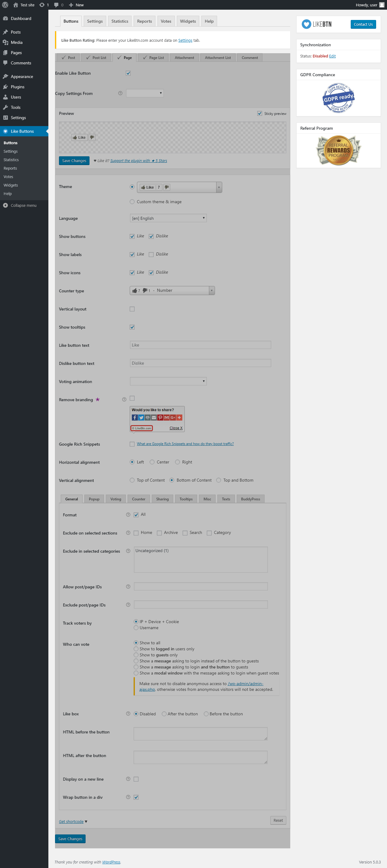Screen dimensions: 387x868
Task: Expand the Counter type dropdown
Action: 172,291
